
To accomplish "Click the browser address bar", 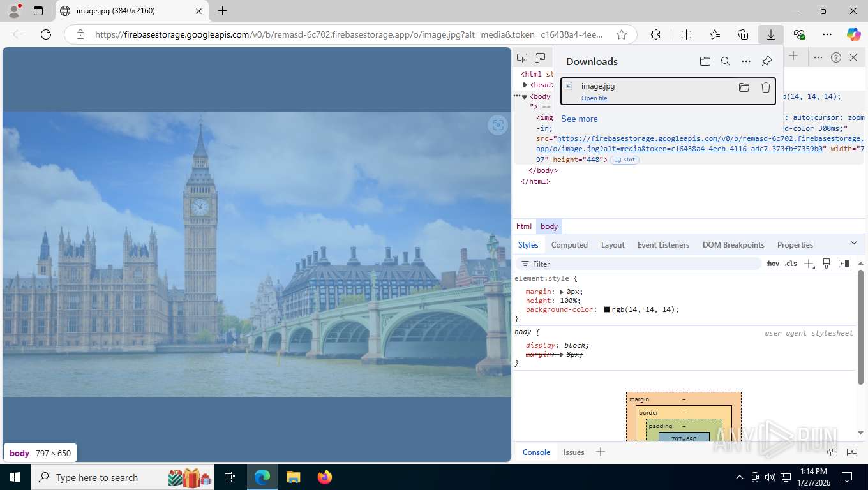I will click(348, 34).
